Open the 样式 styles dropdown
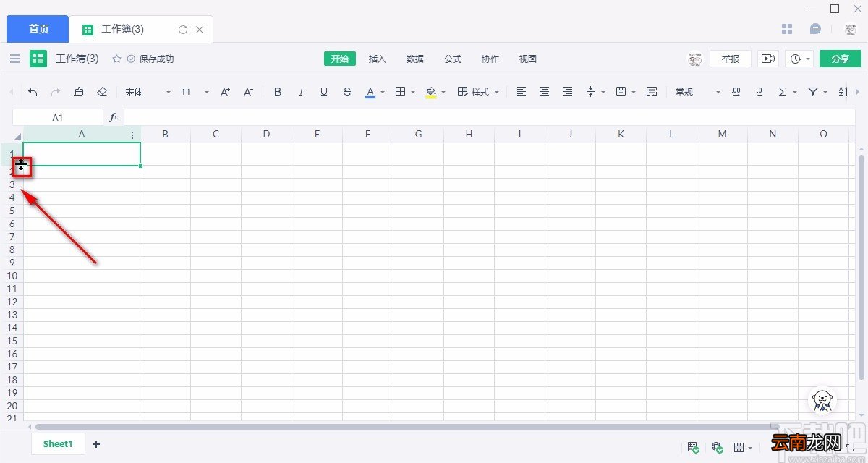 pyautogui.click(x=478, y=92)
